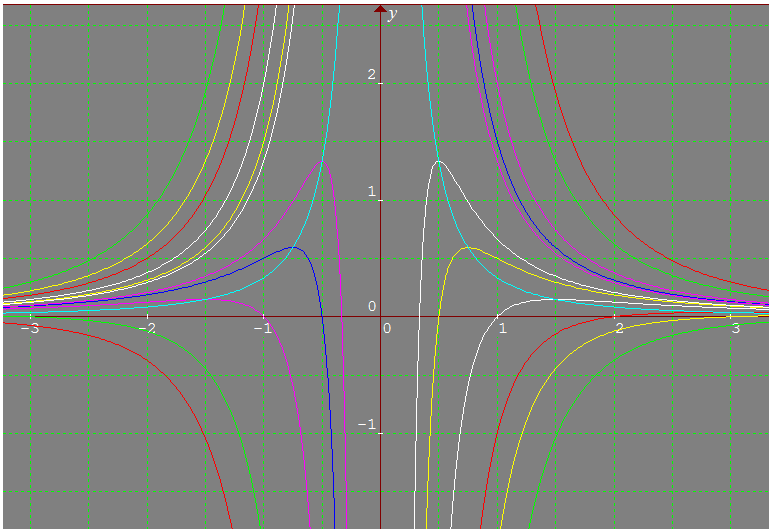
Task: Click the 0 label above the horizontal axis
Action: click(372, 307)
